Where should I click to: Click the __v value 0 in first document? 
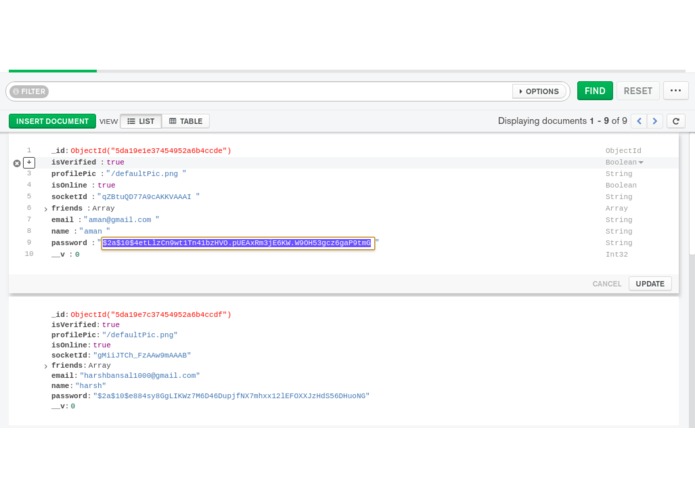coord(77,254)
